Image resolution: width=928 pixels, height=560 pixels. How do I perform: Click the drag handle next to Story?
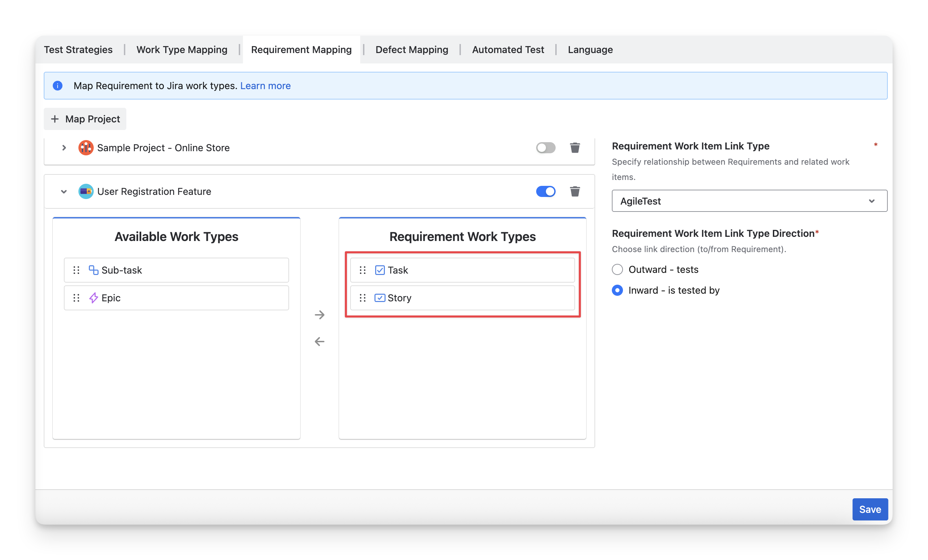(363, 298)
